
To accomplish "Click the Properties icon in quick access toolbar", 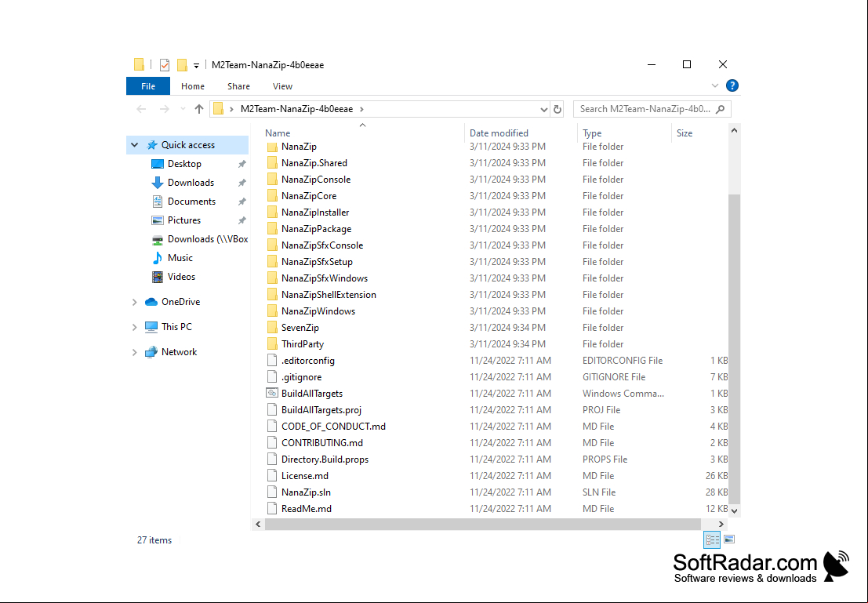I will [x=165, y=65].
